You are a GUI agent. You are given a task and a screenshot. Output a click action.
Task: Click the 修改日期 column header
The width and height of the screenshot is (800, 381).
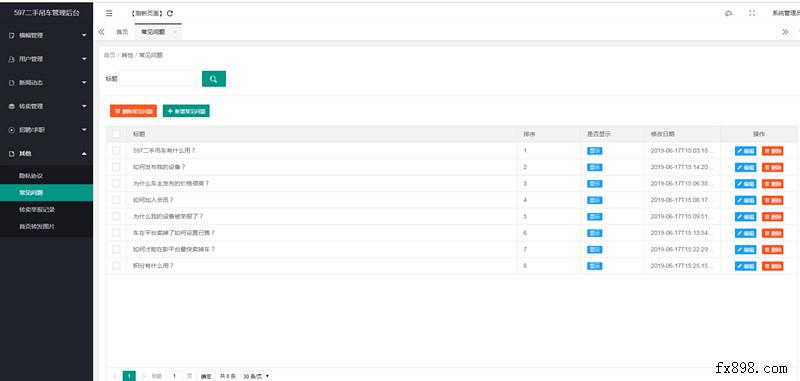pyautogui.click(x=662, y=134)
